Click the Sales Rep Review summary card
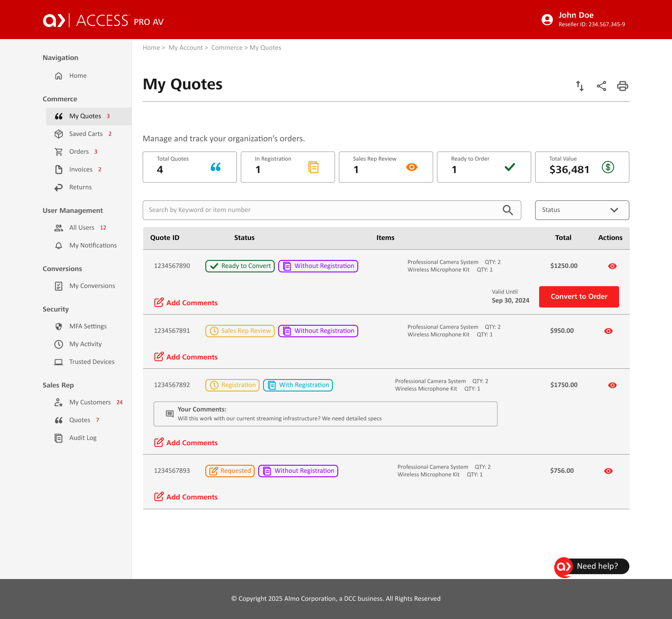Viewport: 672px width, 619px height. click(x=386, y=167)
